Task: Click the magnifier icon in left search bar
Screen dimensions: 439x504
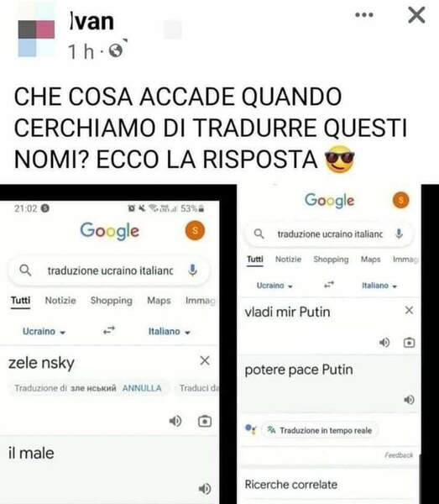Action: pos(25,270)
